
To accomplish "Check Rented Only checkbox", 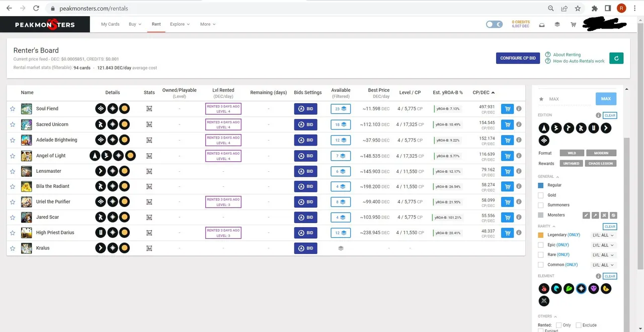I will [x=558, y=325].
